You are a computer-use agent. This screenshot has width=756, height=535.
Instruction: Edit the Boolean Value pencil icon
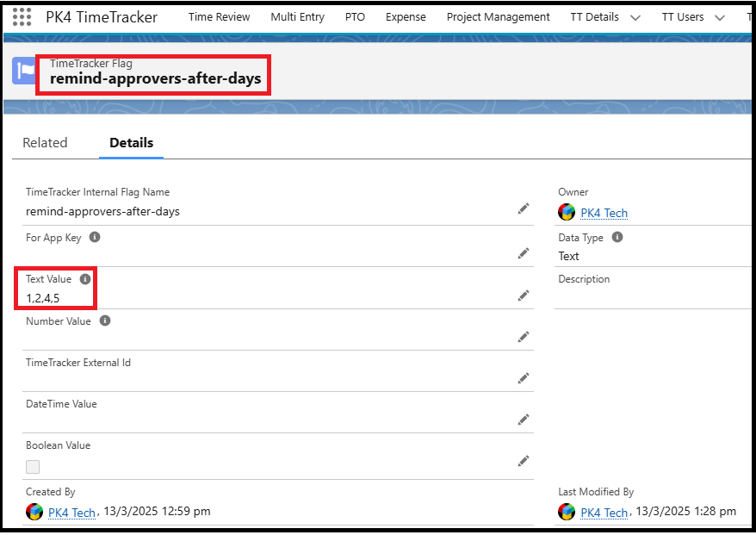tap(524, 461)
